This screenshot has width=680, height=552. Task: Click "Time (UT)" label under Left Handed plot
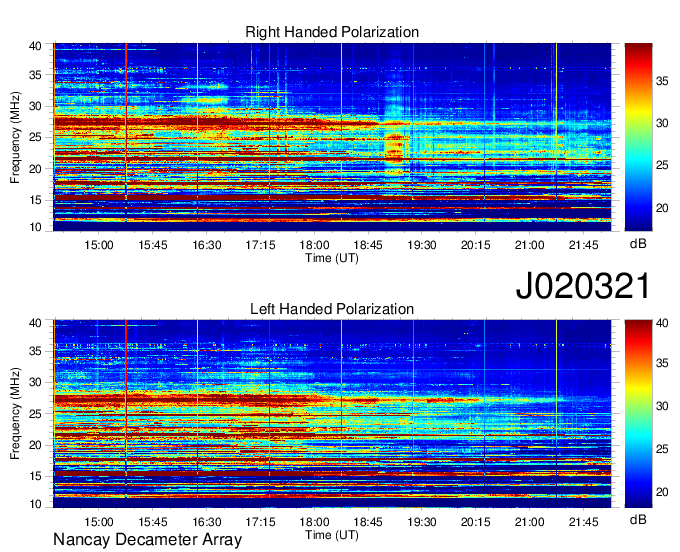(332, 535)
